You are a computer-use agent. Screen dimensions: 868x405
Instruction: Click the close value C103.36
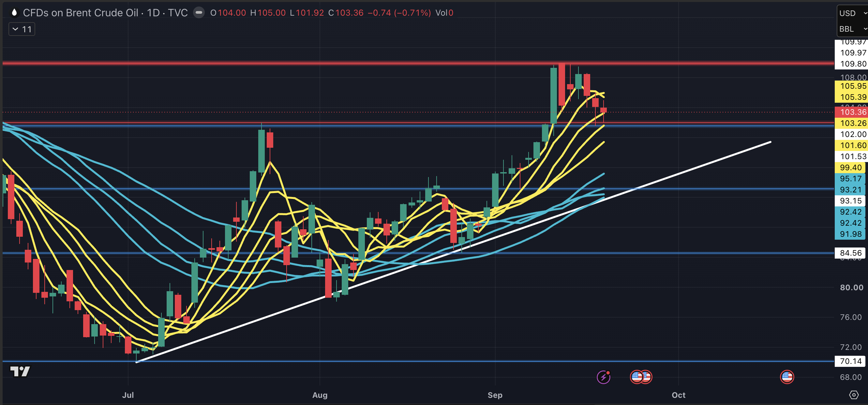click(346, 13)
